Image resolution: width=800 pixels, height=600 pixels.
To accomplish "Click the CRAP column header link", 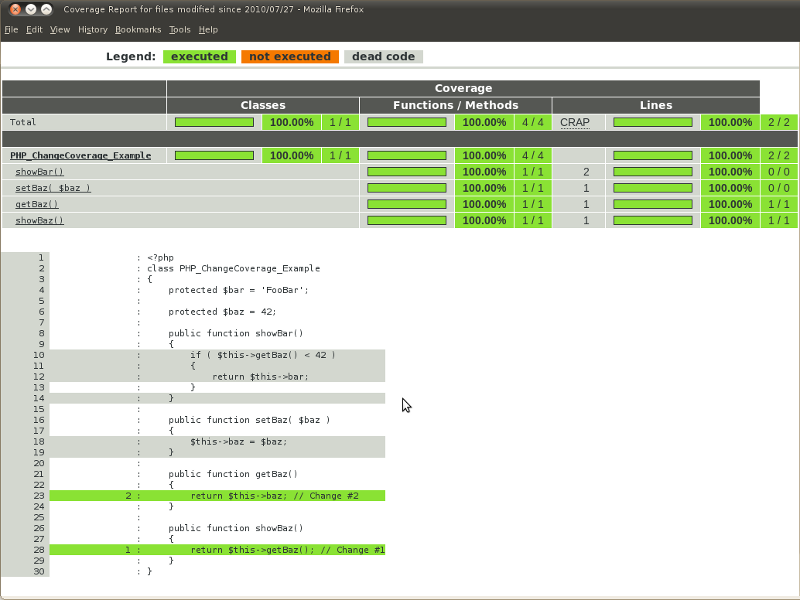I will click(x=575, y=122).
